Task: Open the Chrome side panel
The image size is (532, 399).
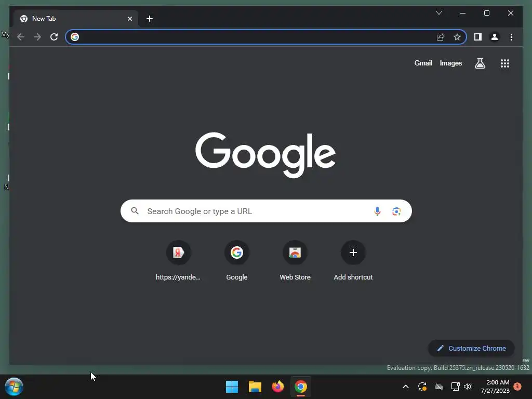Action: [478, 37]
